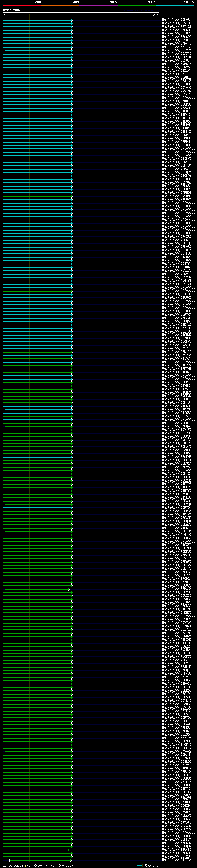View entry UniRef100_B3KZP7
197x868 pixels.
(177, 443)
